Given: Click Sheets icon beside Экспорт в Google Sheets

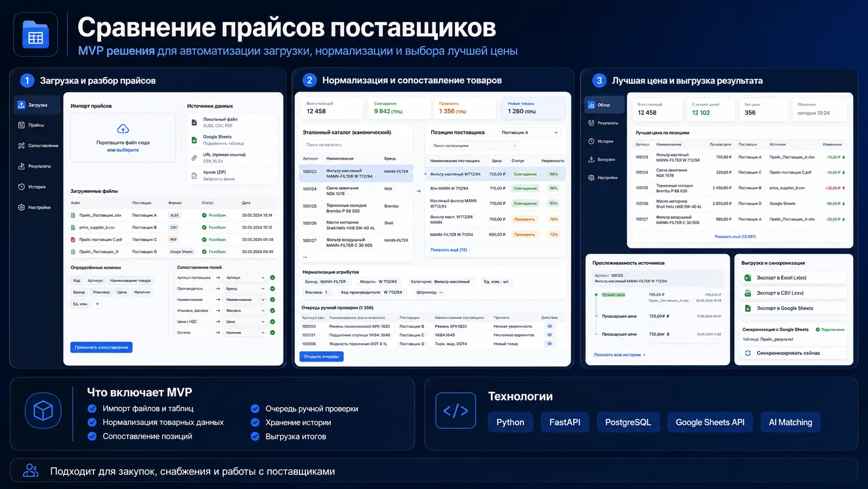Looking at the screenshot, I should (x=748, y=308).
